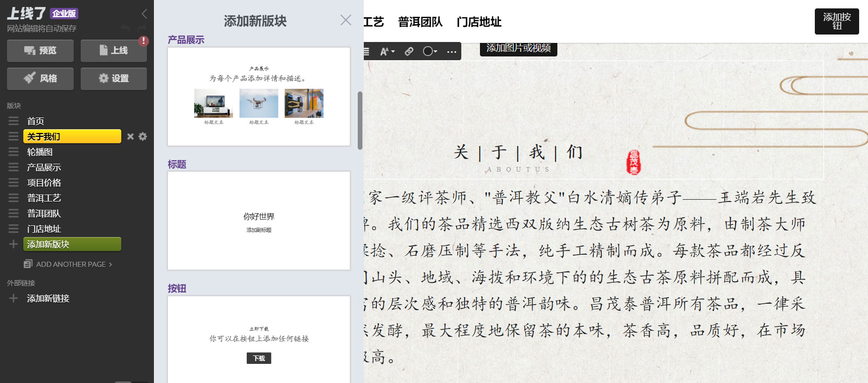Open 普洱团队 in the site navigation

[x=420, y=22]
